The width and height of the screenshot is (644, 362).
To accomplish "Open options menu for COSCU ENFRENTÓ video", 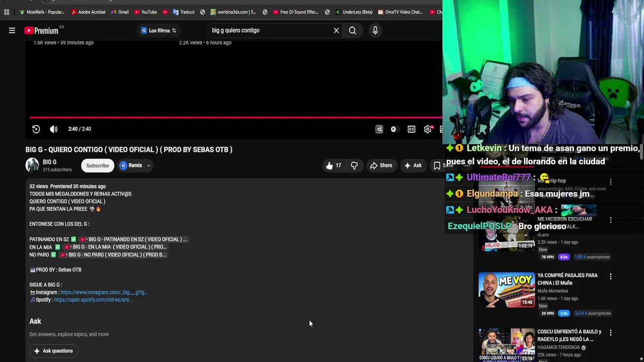I will click(x=611, y=333).
